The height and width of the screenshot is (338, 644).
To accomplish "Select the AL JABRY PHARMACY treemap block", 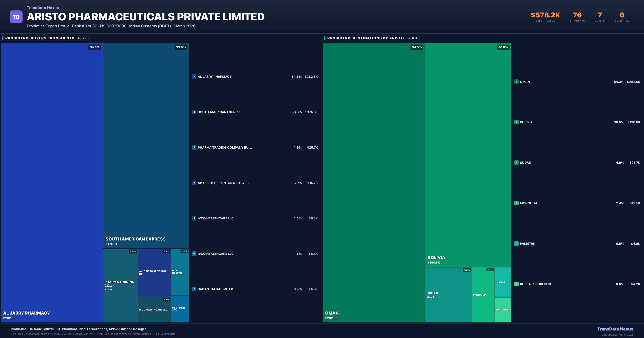I will point(52,183).
